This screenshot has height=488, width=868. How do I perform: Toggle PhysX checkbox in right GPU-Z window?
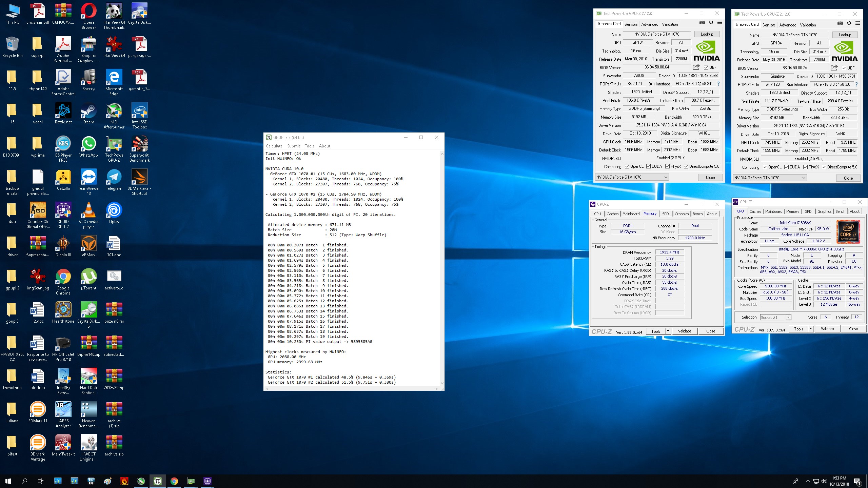coord(805,167)
